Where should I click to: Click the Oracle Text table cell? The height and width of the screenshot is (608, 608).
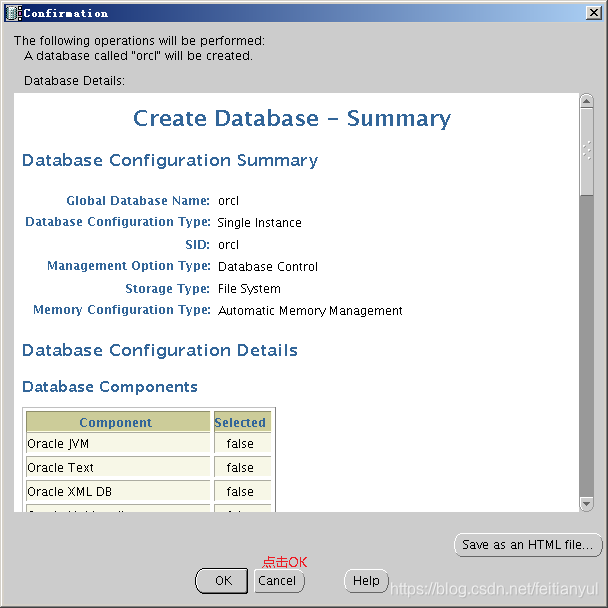pos(118,468)
